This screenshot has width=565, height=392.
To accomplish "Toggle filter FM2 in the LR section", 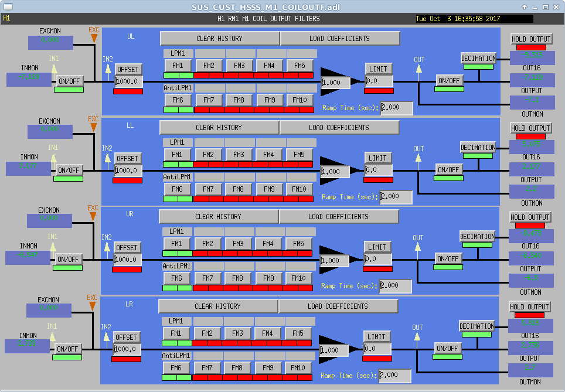I will pos(207,333).
